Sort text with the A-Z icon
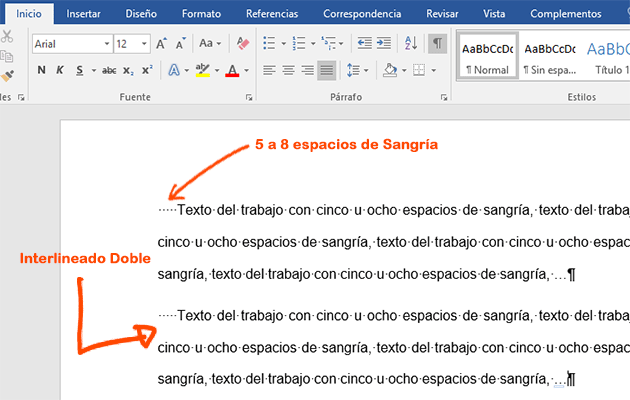This screenshot has width=630, height=400. (x=411, y=43)
